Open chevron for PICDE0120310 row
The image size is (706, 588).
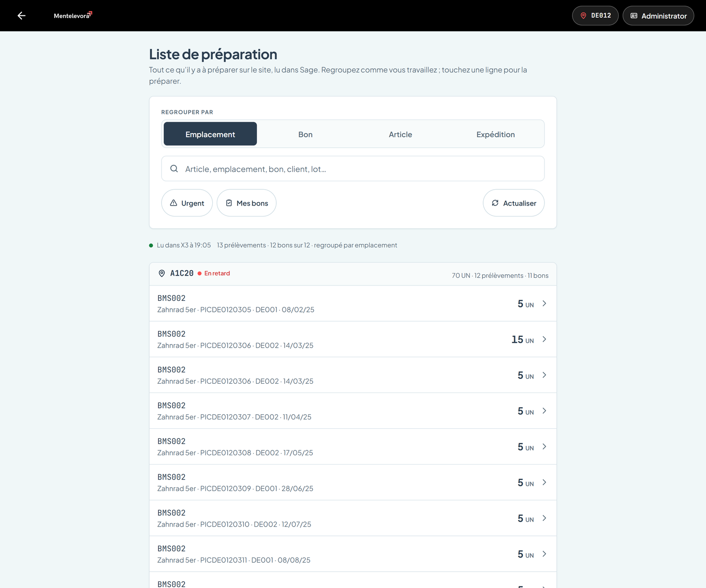545,518
